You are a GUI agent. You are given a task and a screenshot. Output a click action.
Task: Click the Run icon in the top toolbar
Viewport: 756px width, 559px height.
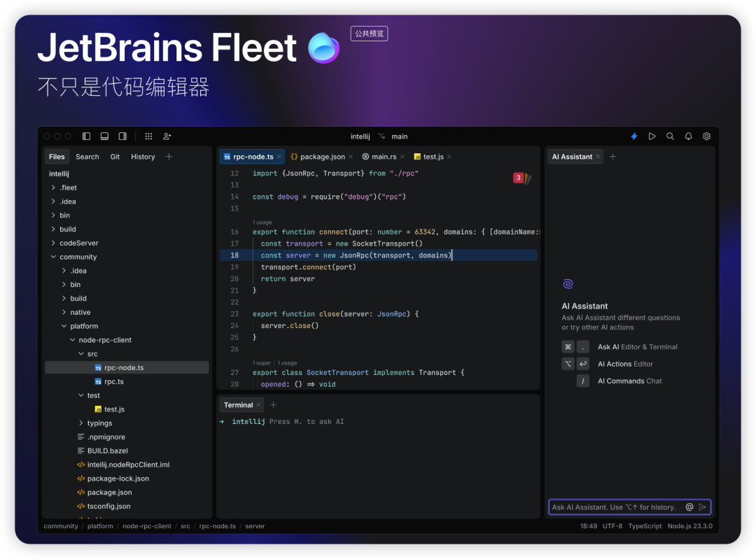point(652,136)
